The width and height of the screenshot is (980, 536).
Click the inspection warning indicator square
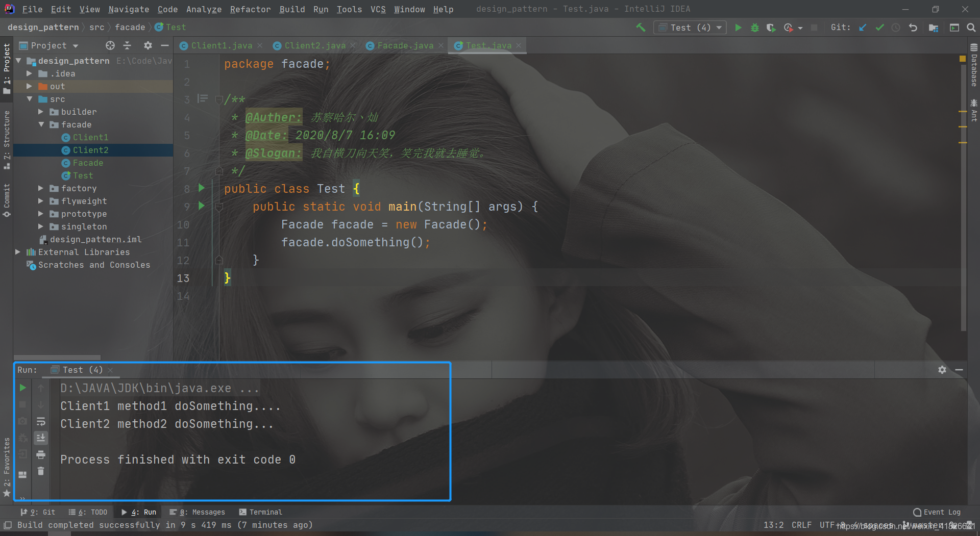click(x=963, y=59)
